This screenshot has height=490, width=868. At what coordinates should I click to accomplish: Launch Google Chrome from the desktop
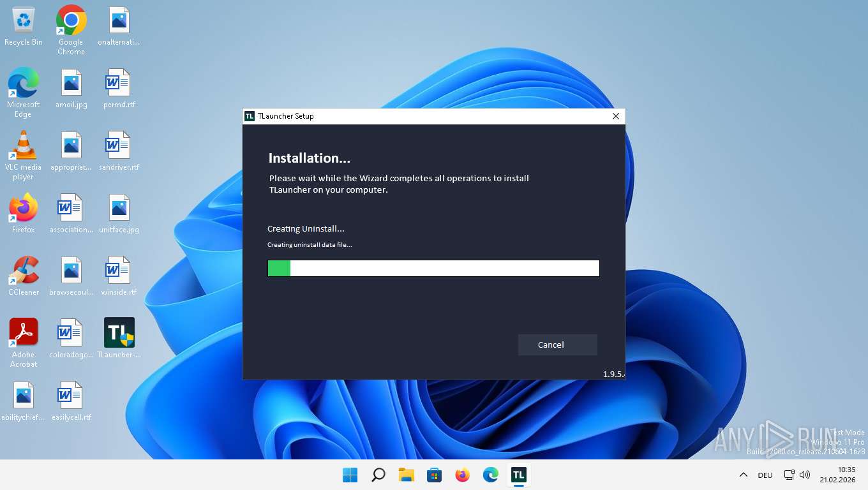(71, 31)
